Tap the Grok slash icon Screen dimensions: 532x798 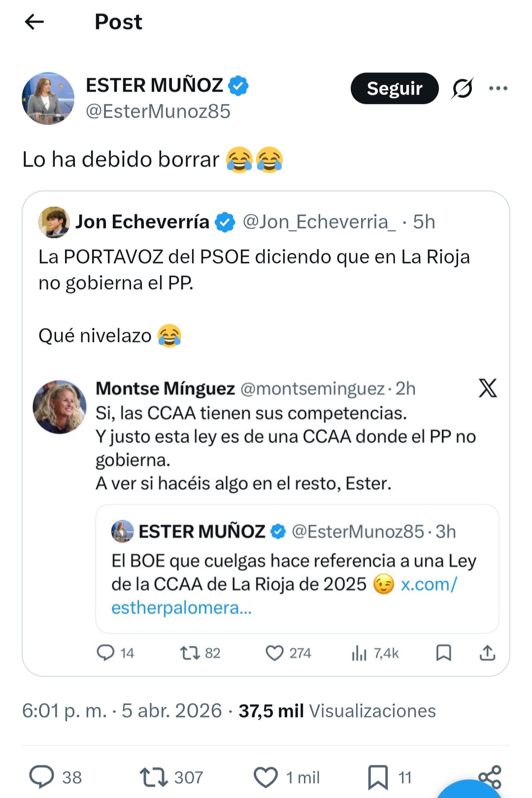pyautogui.click(x=462, y=88)
